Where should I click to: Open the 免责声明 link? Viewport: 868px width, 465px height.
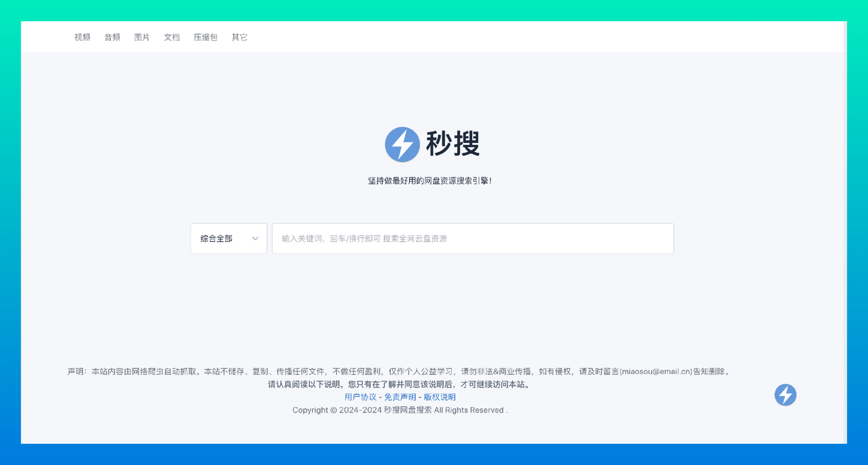click(400, 397)
